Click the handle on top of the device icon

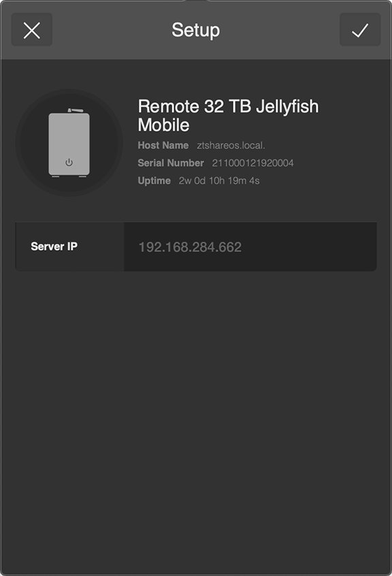click(x=76, y=110)
